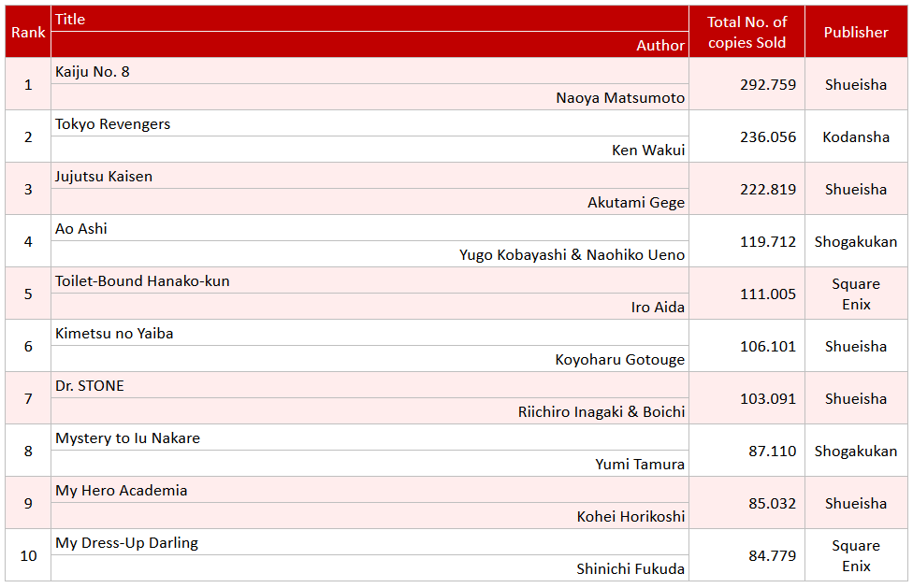Select authors Riichiro Inagaki & Boichi
The image size is (913, 588).
point(601,411)
